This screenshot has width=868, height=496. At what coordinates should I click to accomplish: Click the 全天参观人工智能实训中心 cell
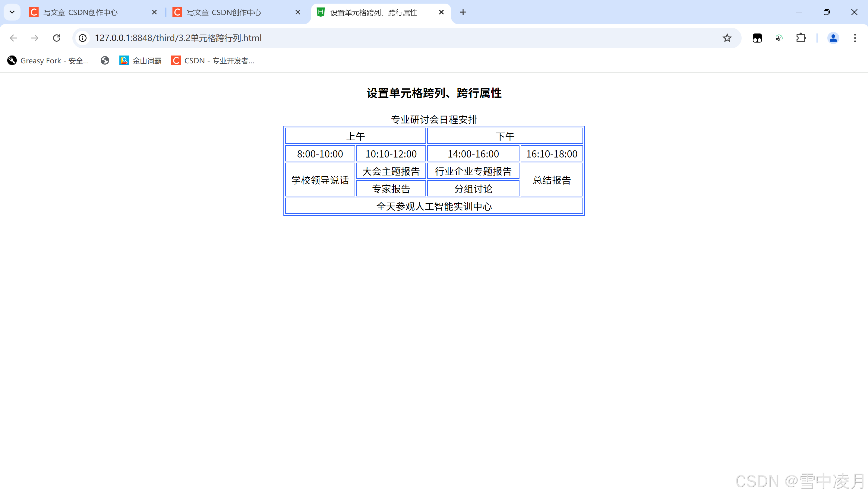(434, 206)
